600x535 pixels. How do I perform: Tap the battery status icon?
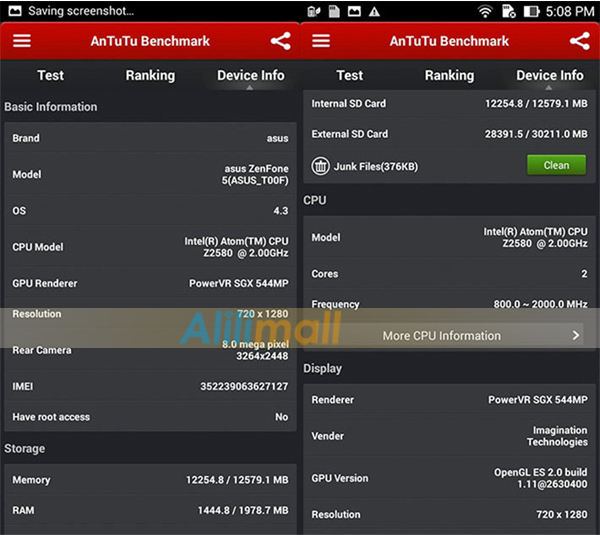pyautogui.click(x=532, y=11)
